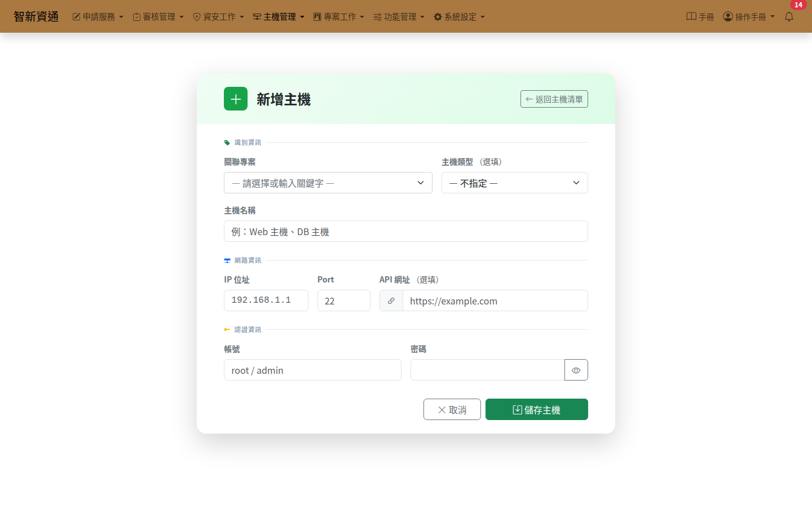This screenshot has width=812, height=508.
Task: Open the 功能管理 menu
Action: (x=399, y=17)
